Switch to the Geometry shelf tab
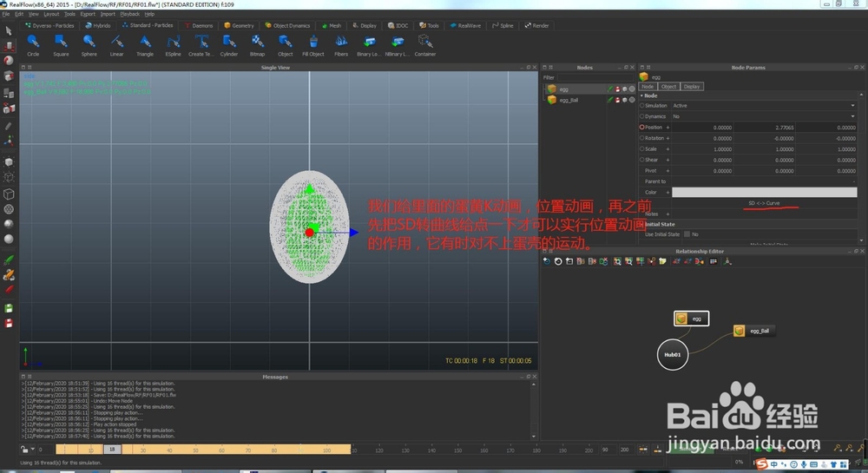868x473 pixels. [x=240, y=25]
